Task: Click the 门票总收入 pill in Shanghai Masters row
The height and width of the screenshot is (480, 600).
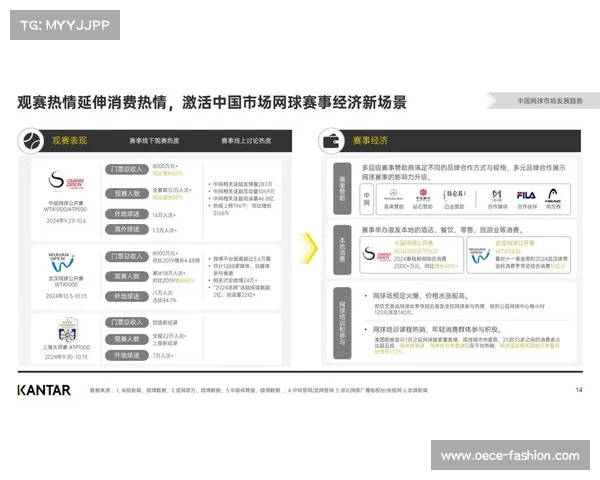Action: click(x=127, y=322)
